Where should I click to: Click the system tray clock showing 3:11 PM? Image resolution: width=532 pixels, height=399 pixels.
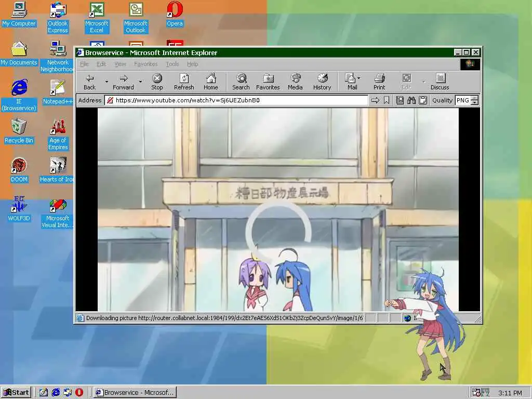coord(510,393)
